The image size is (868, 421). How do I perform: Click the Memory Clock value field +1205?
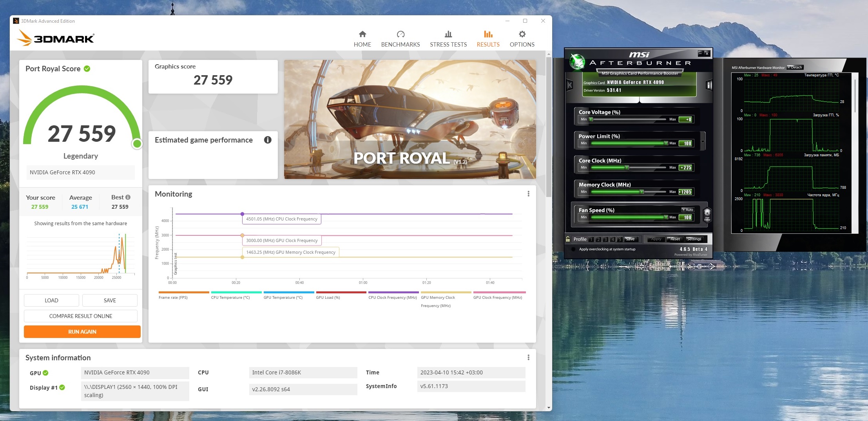[x=686, y=192]
